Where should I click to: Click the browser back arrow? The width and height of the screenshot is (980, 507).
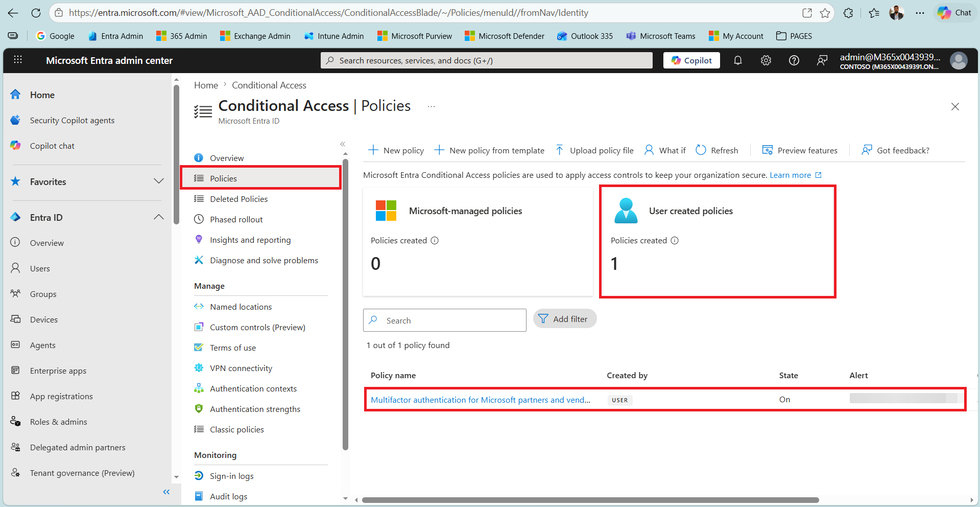(13, 13)
